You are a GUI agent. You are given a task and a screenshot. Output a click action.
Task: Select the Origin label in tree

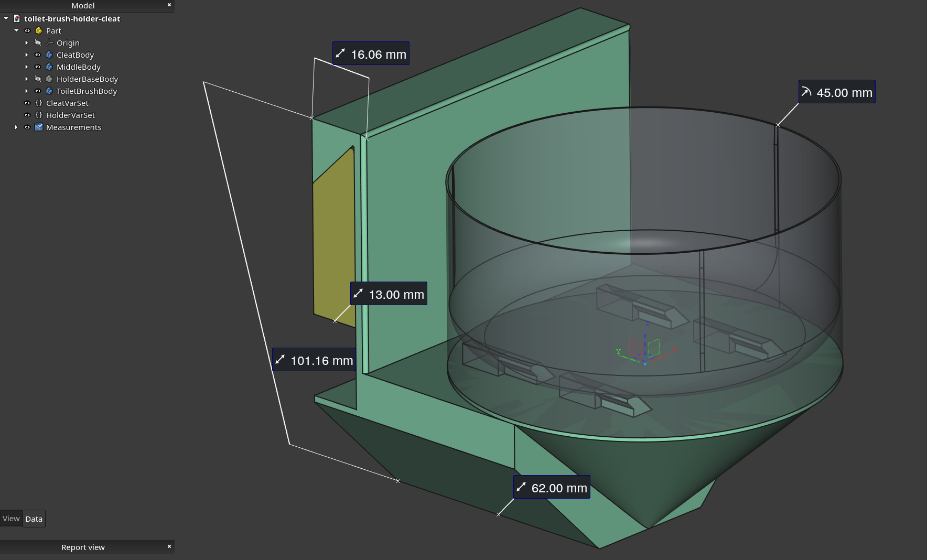coord(68,42)
